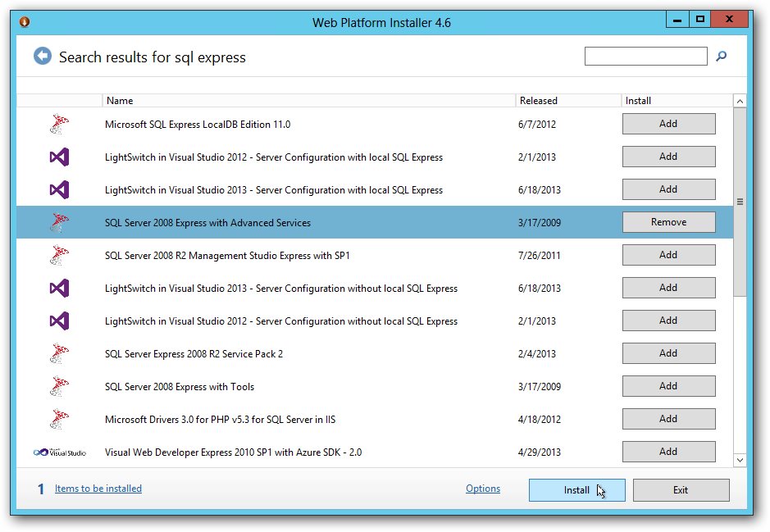Select row SQL Server Express 2008 R2 Service Pack 2
The width and height of the screenshot is (770, 532).
[375, 354]
